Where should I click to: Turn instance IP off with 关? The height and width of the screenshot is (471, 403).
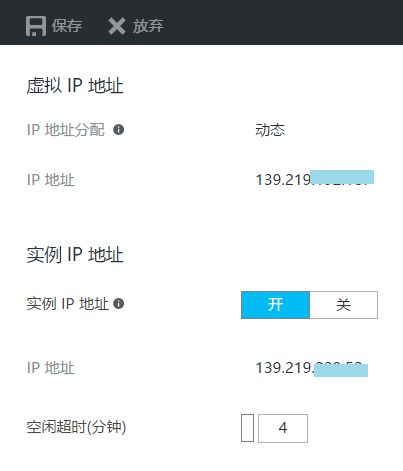(x=344, y=305)
